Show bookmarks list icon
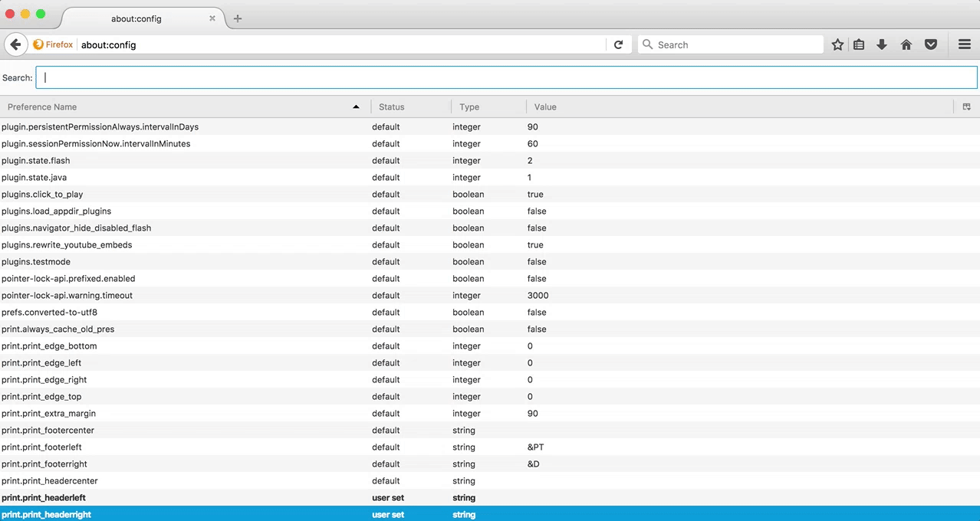The height and width of the screenshot is (521, 980). click(859, 45)
